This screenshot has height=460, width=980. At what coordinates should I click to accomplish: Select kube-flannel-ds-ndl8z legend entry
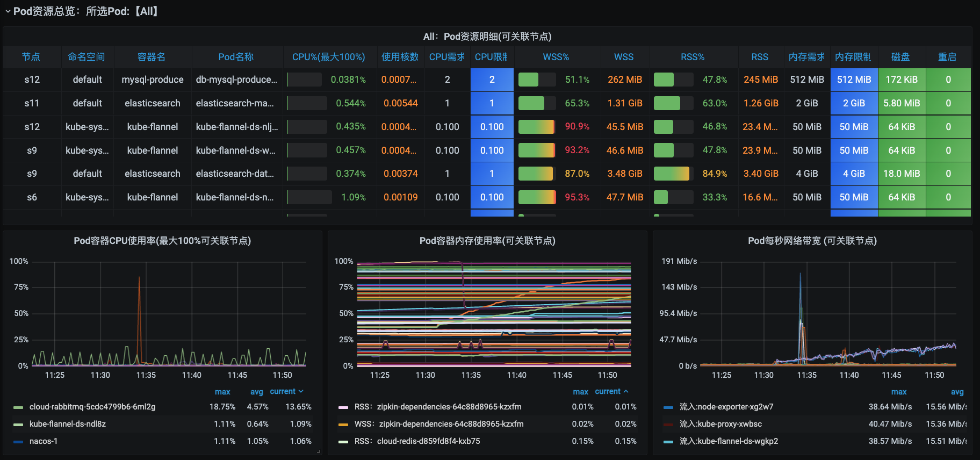click(68, 424)
